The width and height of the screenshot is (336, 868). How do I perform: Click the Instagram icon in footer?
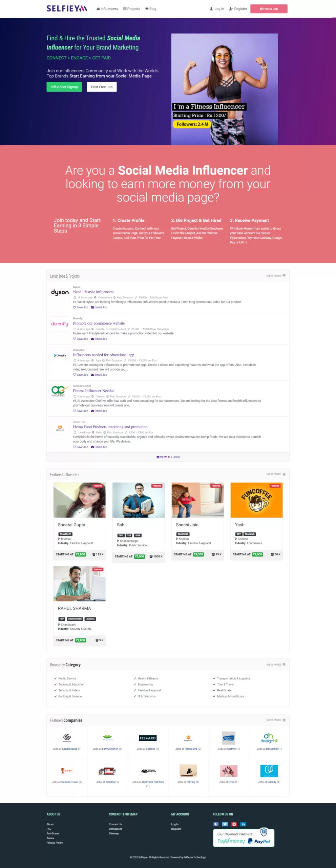click(234, 824)
